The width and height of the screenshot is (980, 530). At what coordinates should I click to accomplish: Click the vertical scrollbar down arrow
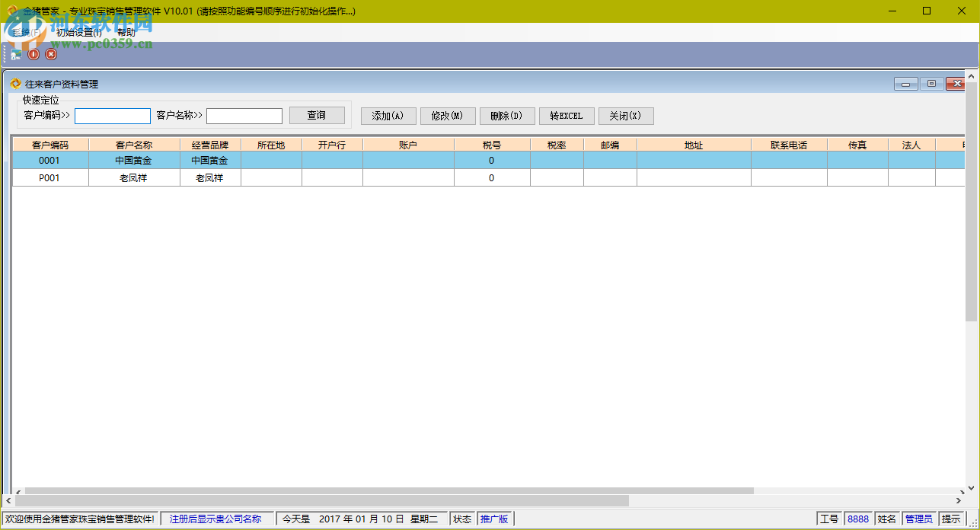click(x=971, y=487)
